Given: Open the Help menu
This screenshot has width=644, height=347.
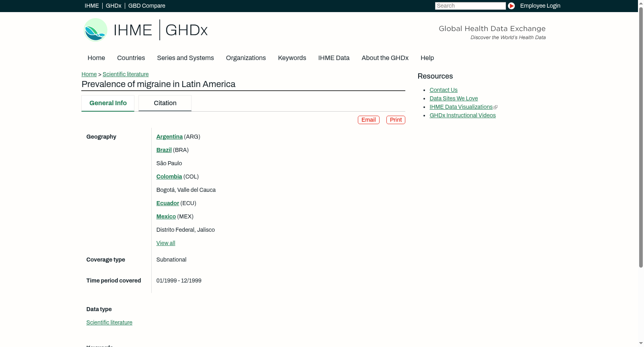Looking at the screenshot, I should 427,58.
